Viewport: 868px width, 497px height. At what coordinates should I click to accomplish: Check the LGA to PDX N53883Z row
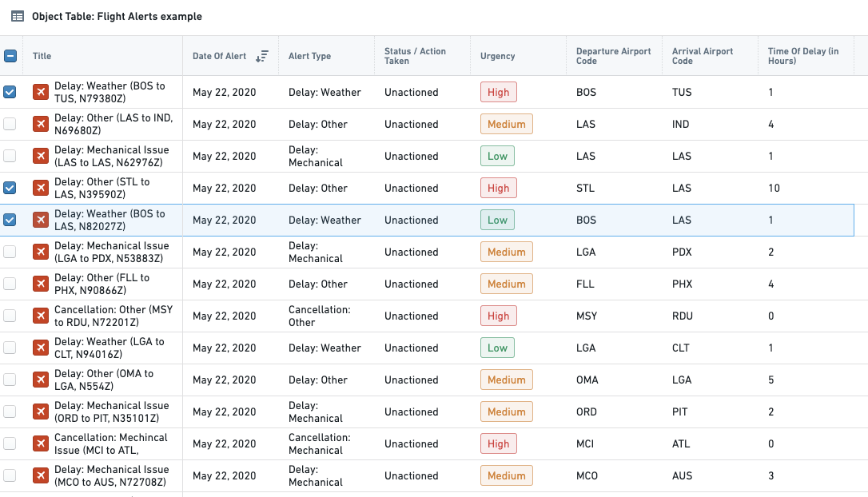coord(10,252)
